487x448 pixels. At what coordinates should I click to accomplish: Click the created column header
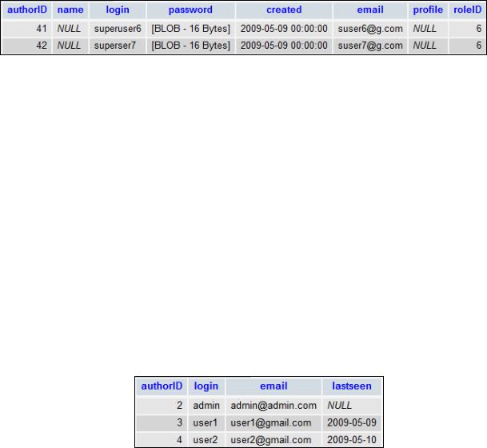pyautogui.click(x=284, y=10)
